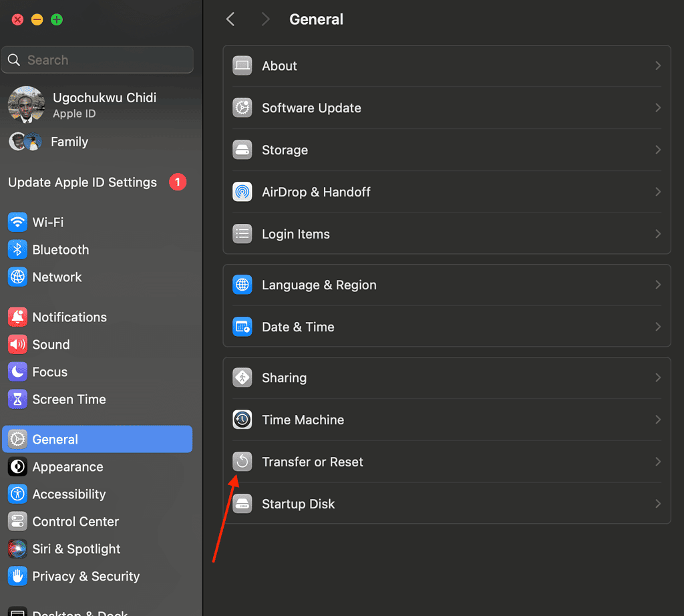Click the Date & Time calendar icon

click(242, 327)
